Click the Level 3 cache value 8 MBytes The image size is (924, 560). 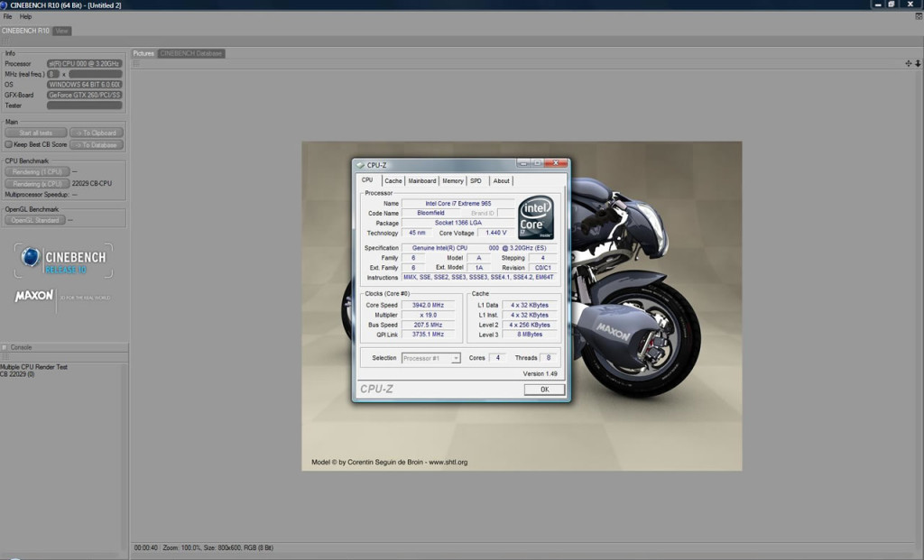pyautogui.click(x=530, y=335)
